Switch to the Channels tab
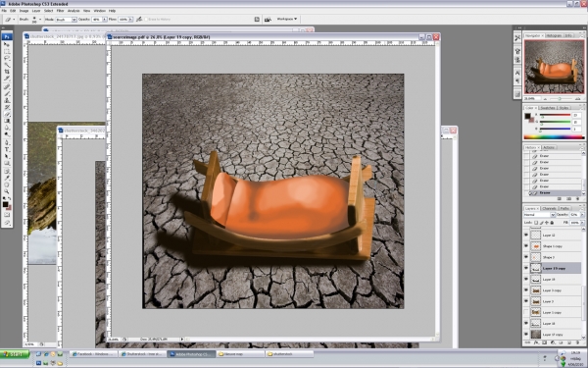 [x=549, y=208]
